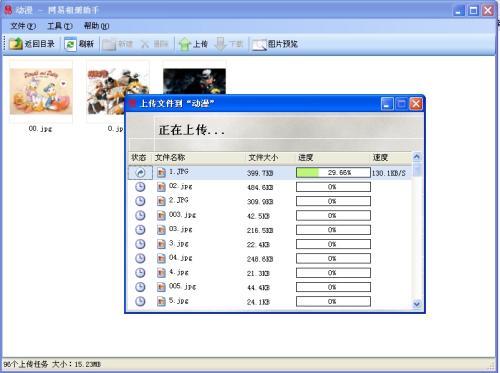Open the 帮助 menu
The height and width of the screenshot is (373, 500).
(x=96, y=26)
